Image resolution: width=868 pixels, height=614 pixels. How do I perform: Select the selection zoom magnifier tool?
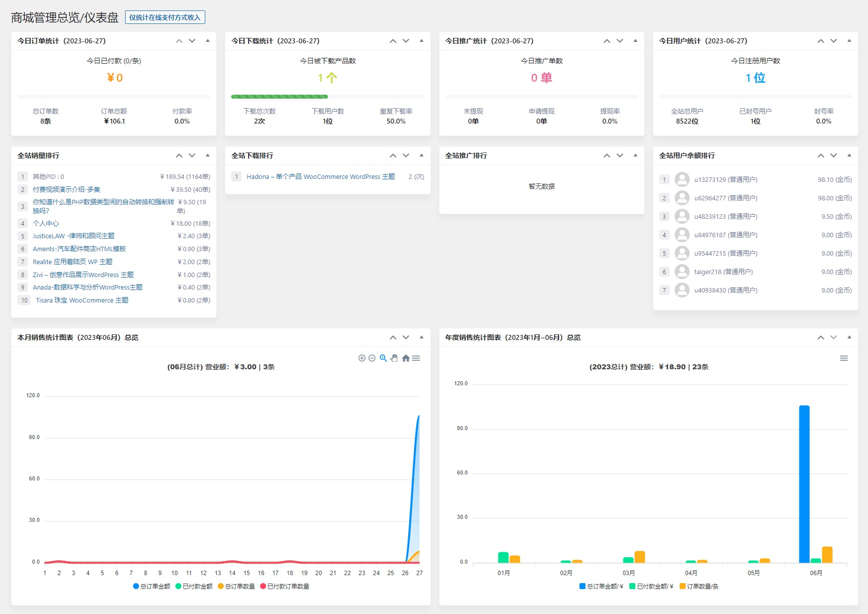click(383, 358)
